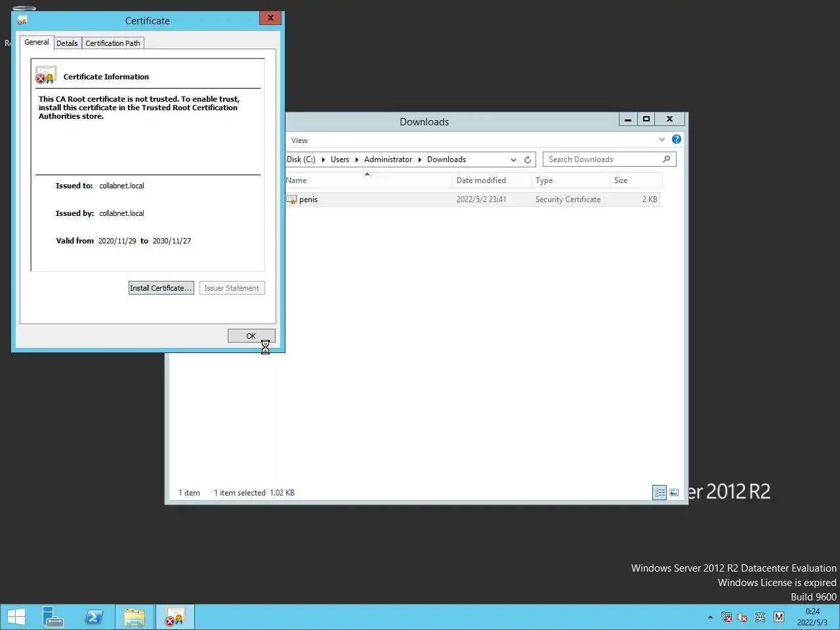The height and width of the screenshot is (630, 840).
Task: Click the 2030/11/27 expiry date
Action: coord(172,241)
